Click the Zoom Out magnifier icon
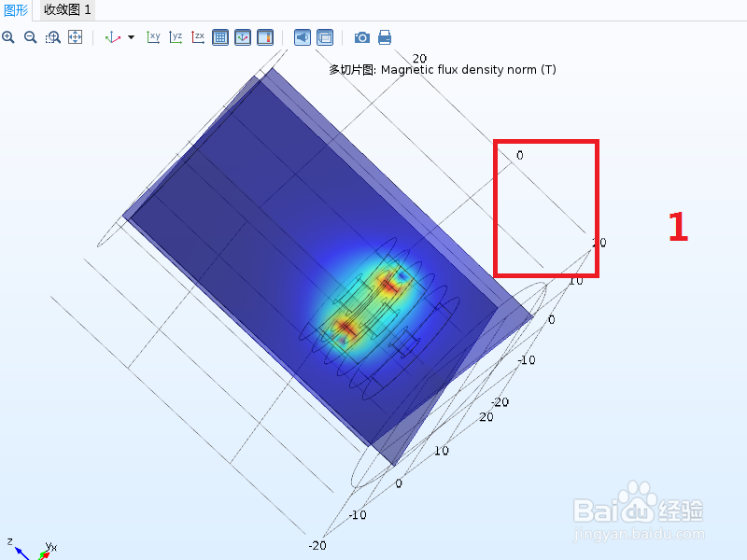 [x=31, y=37]
